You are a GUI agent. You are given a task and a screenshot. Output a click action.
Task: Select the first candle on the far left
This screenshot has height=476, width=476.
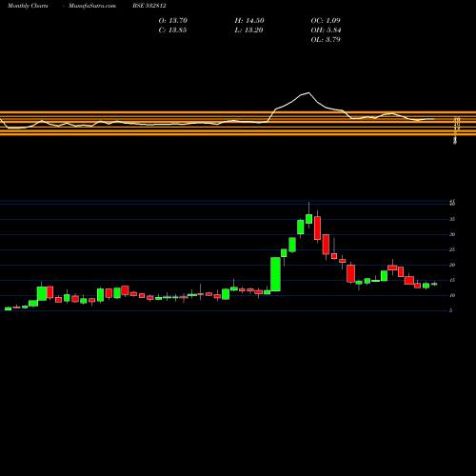pyautogui.click(x=8, y=308)
